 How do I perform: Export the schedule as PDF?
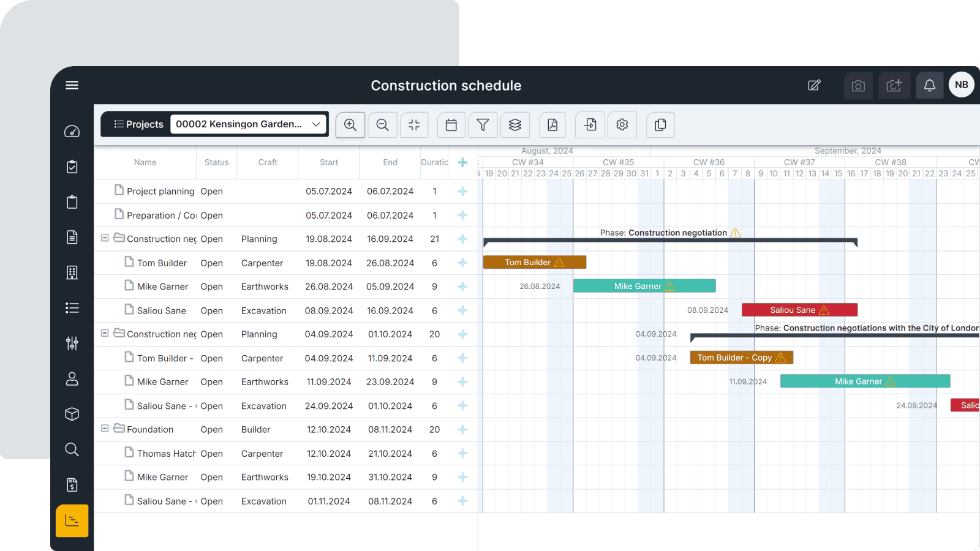click(552, 125)
